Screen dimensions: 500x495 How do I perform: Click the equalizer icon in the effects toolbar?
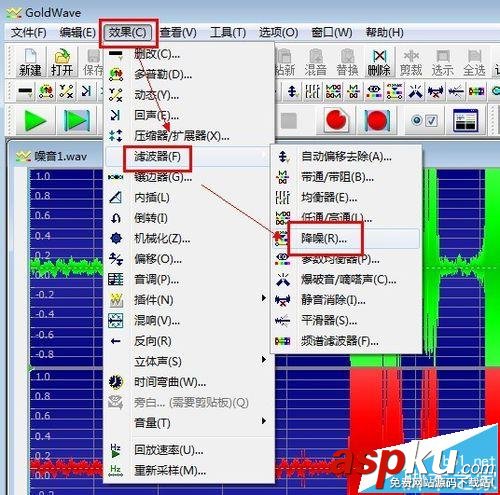click(x=313, y=91)
